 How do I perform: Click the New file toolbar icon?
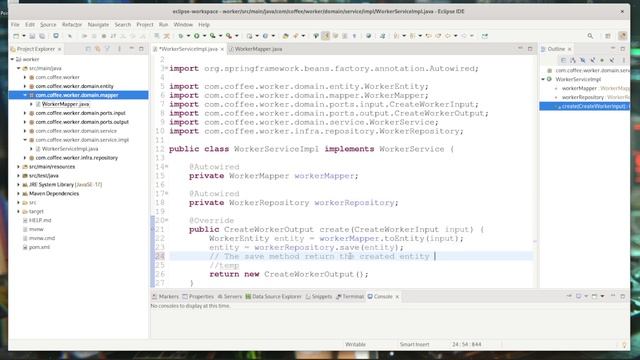(16, 36)
